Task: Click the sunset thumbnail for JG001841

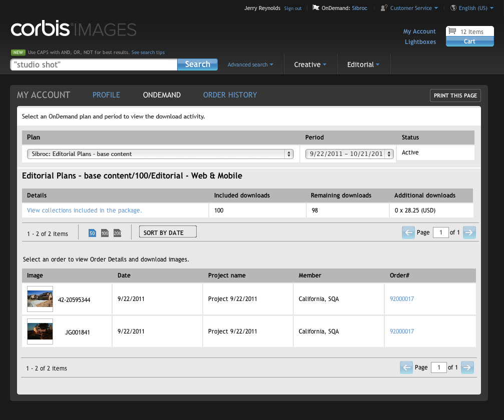Action: click(40, 331)
